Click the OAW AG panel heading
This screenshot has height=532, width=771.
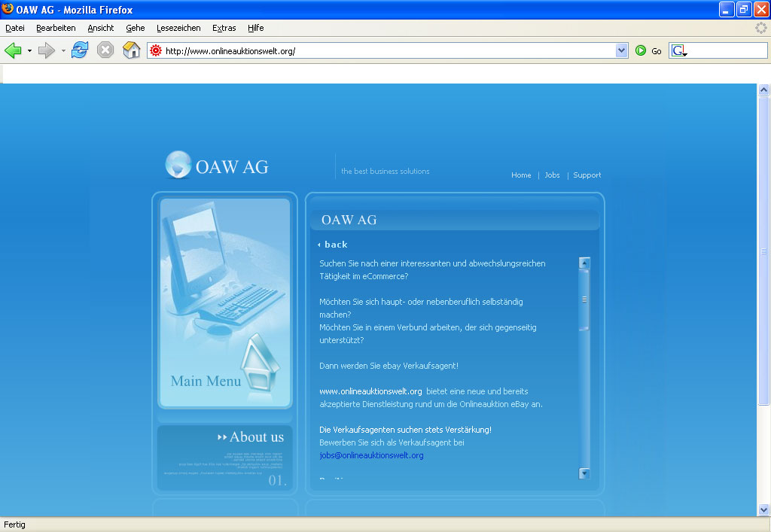349,220
